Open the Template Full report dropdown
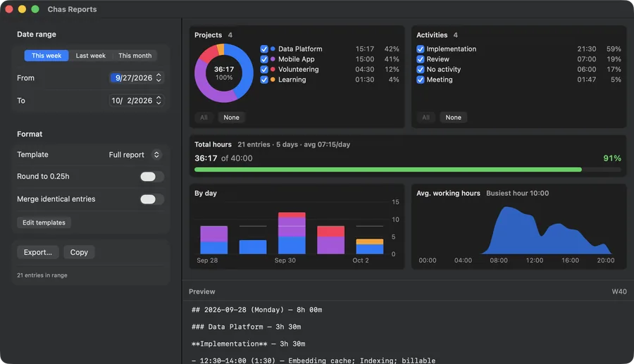634x364 pixels. 135,155
